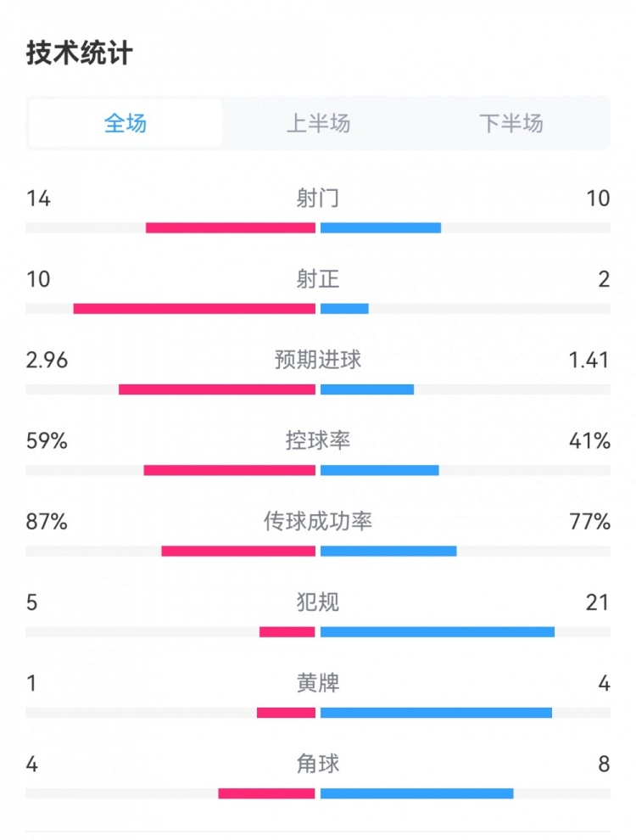Screen dimensions: 636x840
Task: Select the 传球成功率 label
Action: [x=318, y=521]
